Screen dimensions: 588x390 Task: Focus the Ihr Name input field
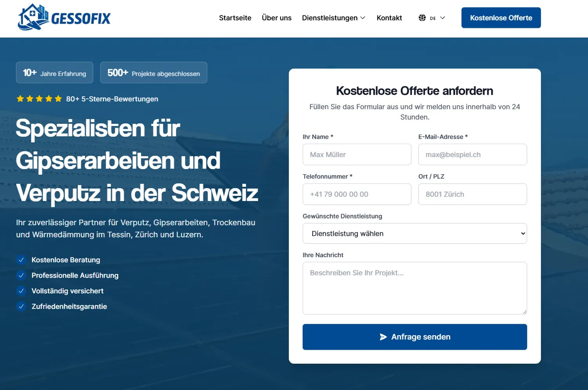(x=357, y=154)
